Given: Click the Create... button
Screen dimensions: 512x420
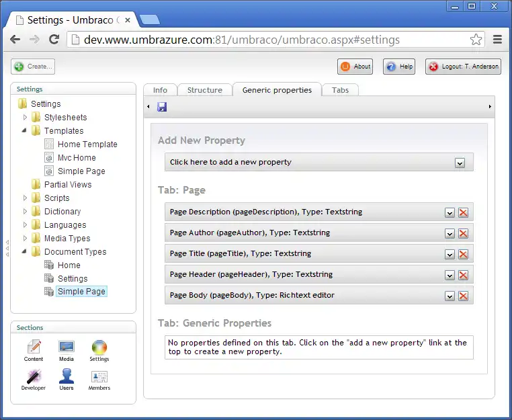Looking at the screenshot, I should click(x=33, y=67).
